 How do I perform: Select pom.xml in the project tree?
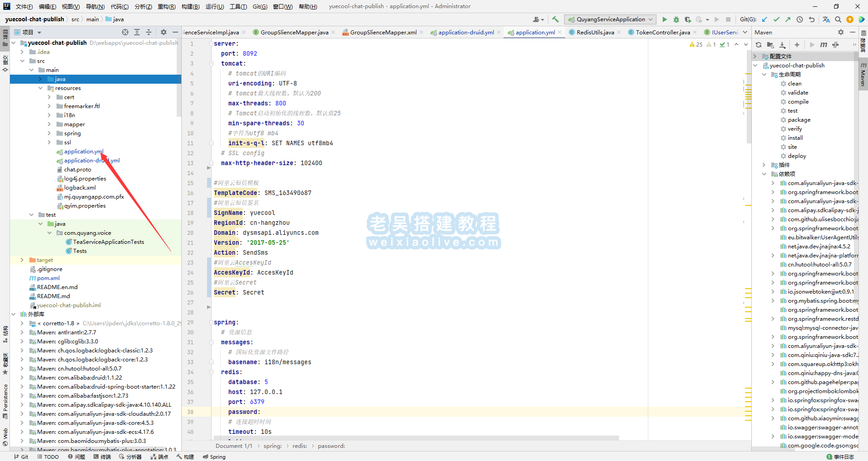pyautogui.click(x=48, y=278)
